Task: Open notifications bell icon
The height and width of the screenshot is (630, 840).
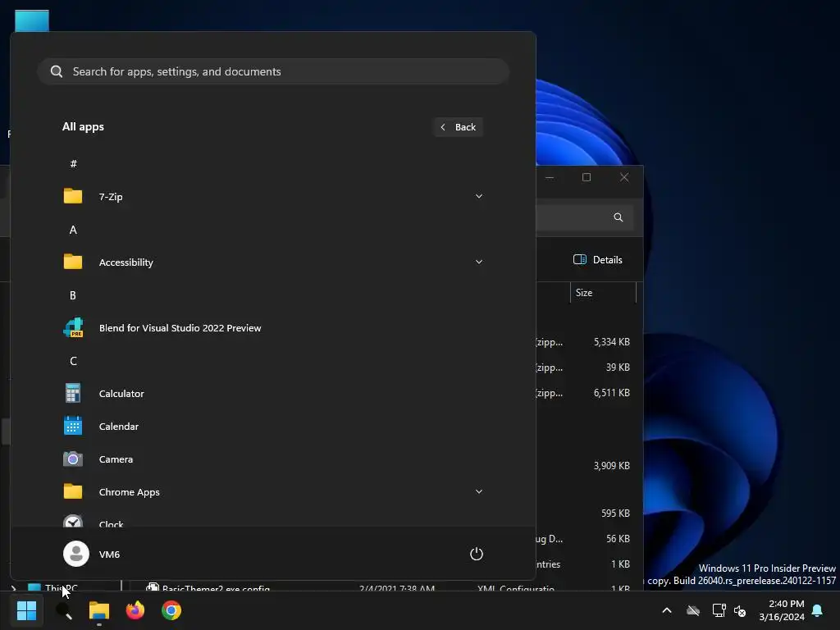Action: [818, 610]
